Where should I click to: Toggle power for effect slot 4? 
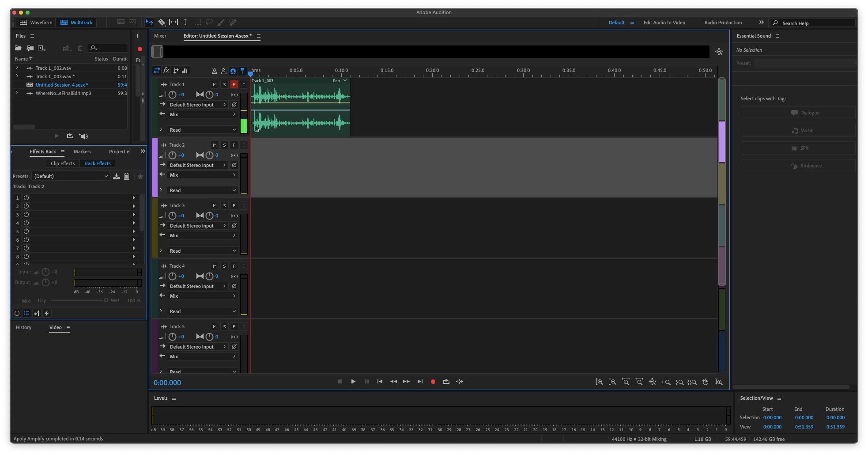[x=26, y=223]
